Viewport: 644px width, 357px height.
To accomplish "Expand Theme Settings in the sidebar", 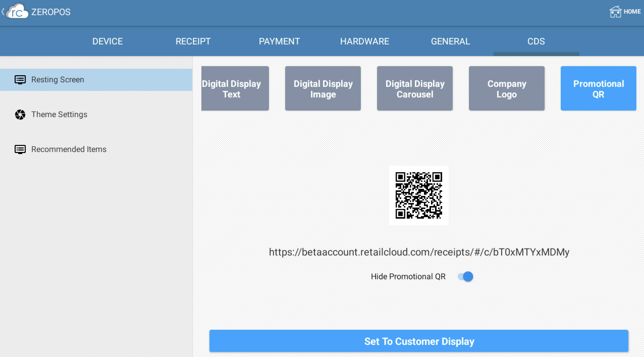I will tap(59, 115).
